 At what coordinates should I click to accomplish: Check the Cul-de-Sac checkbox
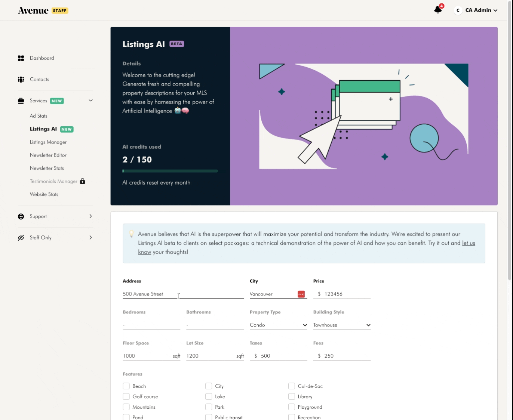click(x=292, y=386)
